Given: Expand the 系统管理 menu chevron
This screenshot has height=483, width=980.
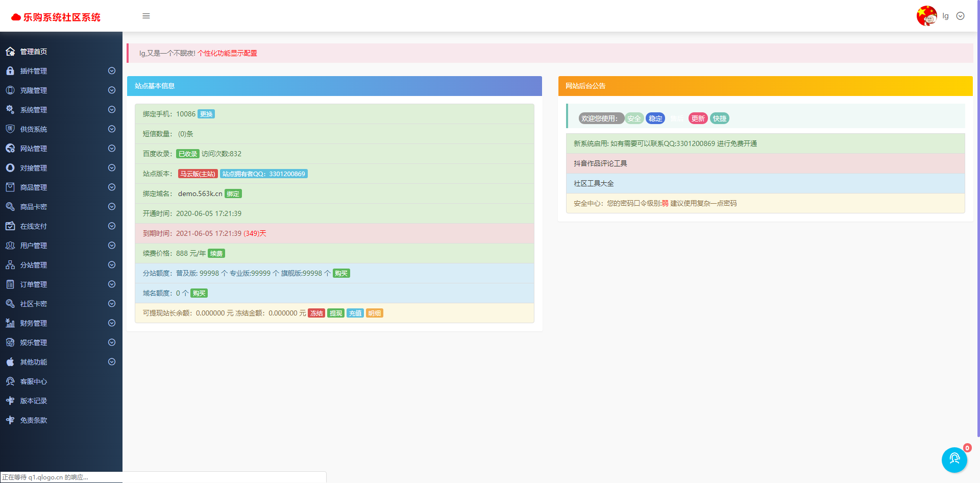Looking at the screenshot, I should pos(112,110).
